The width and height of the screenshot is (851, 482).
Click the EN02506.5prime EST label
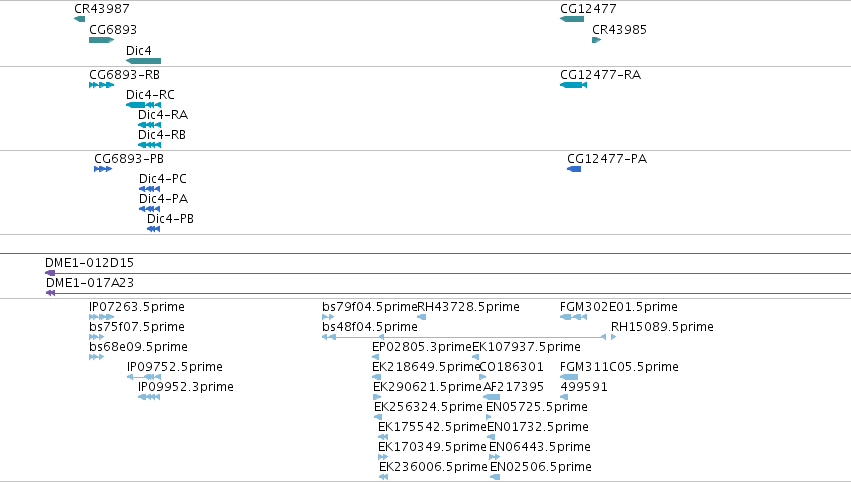click(541, 467)
